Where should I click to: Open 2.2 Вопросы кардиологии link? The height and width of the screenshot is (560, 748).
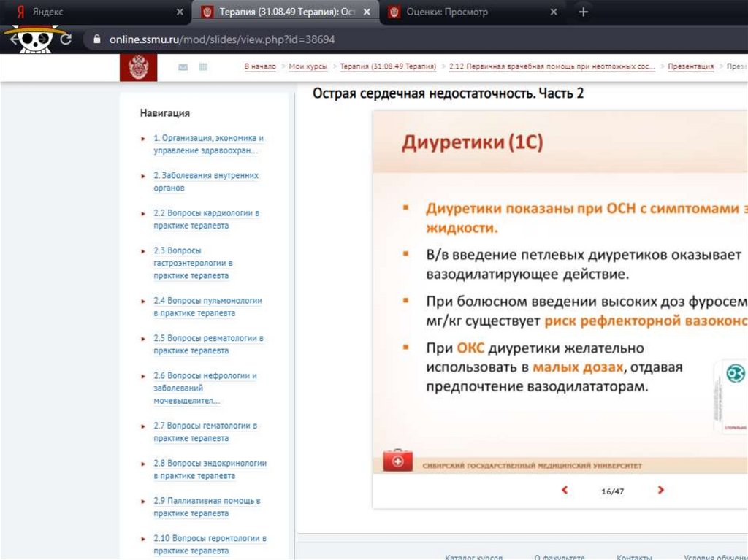point(207,219)
